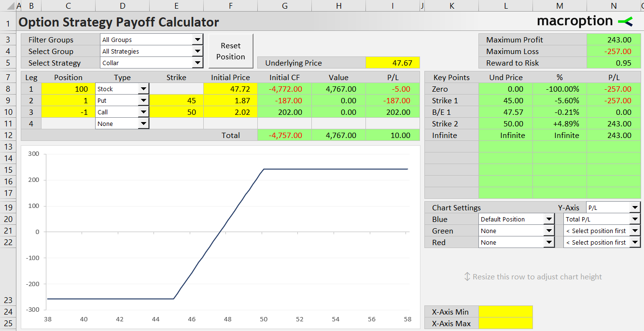The height and width of the screenshot is (331, 644).
Task: Open Blue series Total P/L dropdown
Action: [635, 219]
